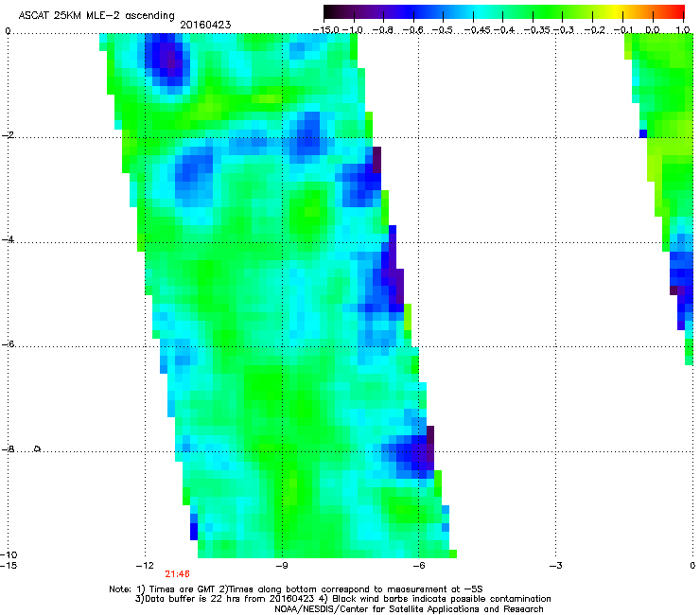700x615 pixels.
Task: Click the 'ASCAT 25KM MLE-2 ascending' title
Action: (96, 16)
